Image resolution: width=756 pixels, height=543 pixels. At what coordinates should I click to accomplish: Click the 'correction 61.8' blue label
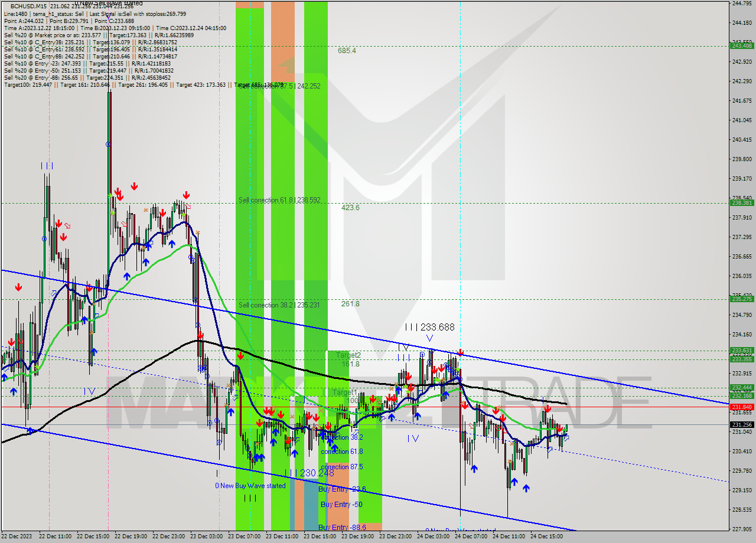[342, 452]
